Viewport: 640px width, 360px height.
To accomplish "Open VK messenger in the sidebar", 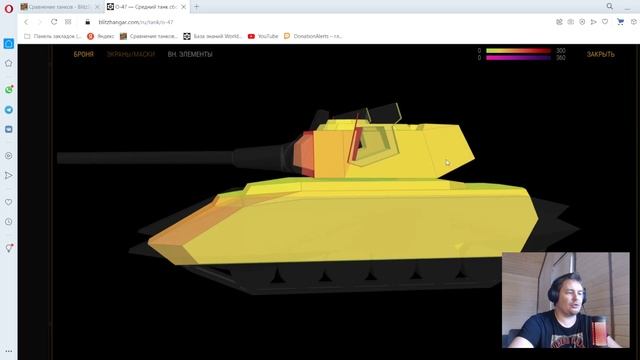I will click(x=9, y=129).
